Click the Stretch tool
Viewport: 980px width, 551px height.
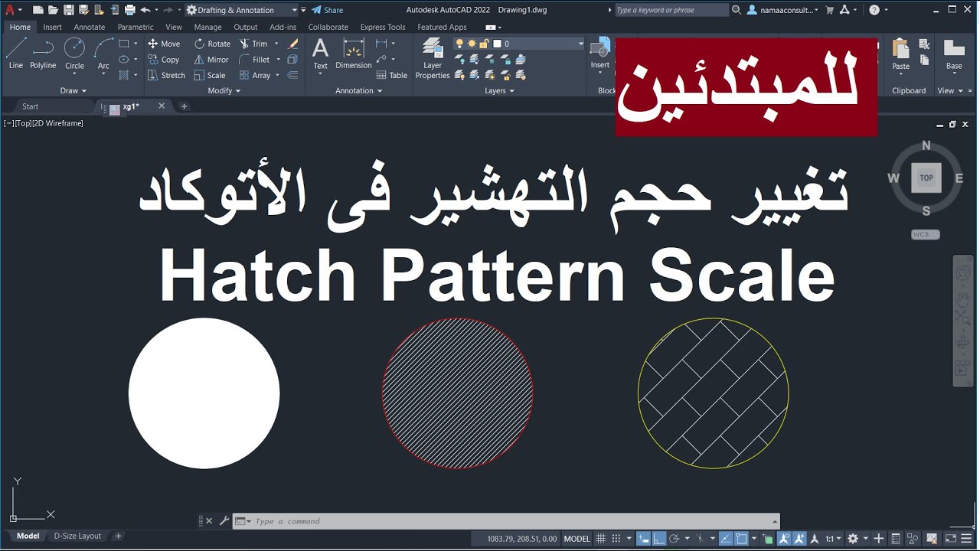pos(166,75)
